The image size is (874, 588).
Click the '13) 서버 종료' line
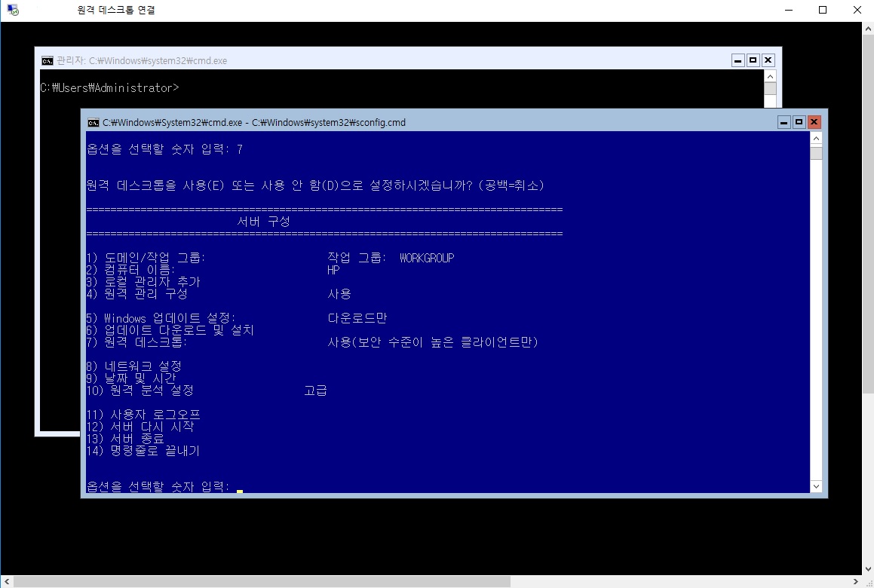tap(125, 439)
